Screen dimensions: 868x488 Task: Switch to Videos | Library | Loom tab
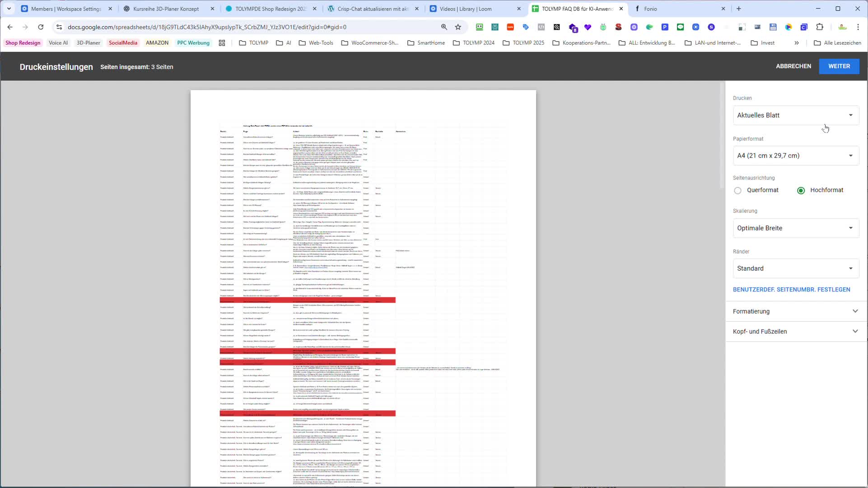465,9
